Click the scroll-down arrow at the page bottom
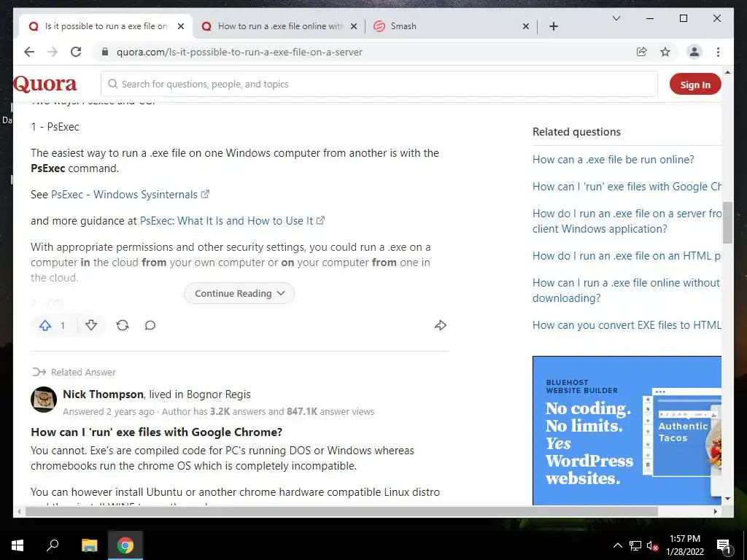Screen dimensions: 747x560 click(x=727, y=499)
